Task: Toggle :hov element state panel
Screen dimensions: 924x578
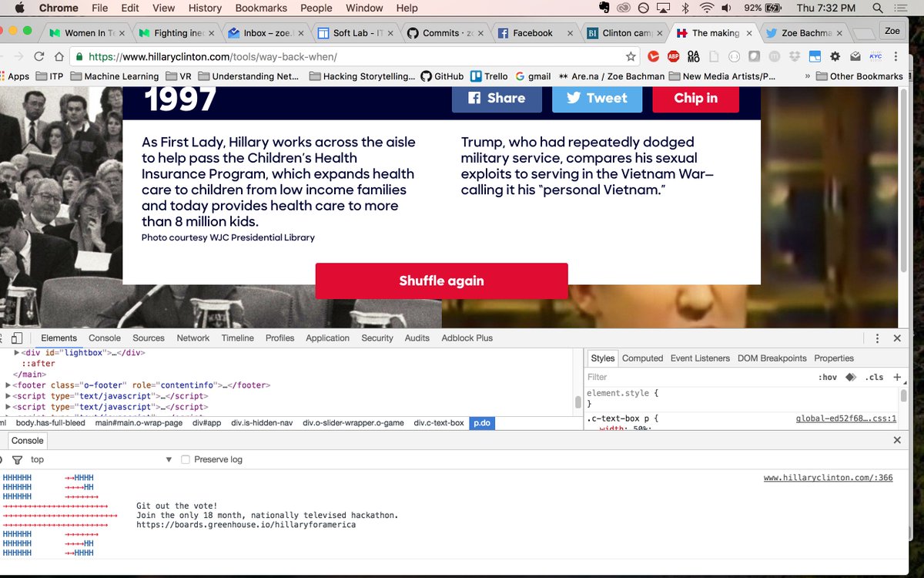Action: coord(828,378)
